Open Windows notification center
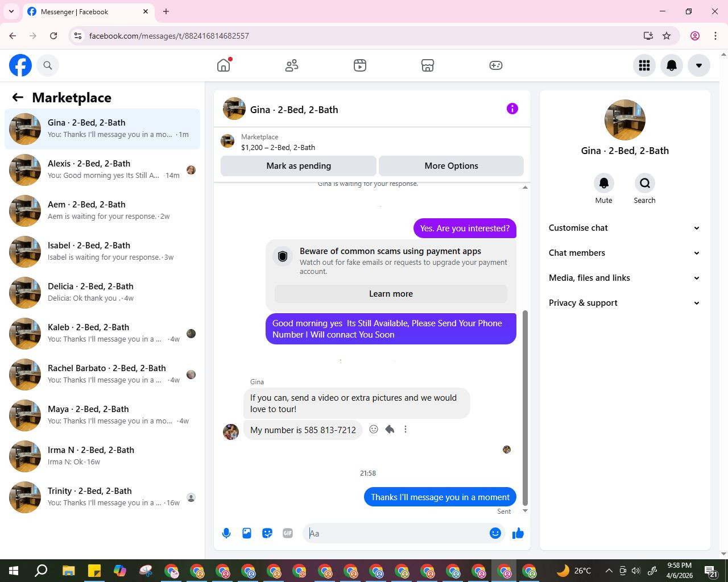The width and height of the screenshot is (728, 582). pyautogui.click(x=711, y=571)
